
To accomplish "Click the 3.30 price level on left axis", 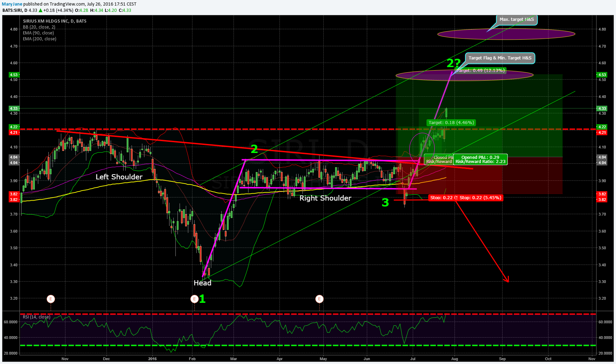I will click(x=14, y=282).
